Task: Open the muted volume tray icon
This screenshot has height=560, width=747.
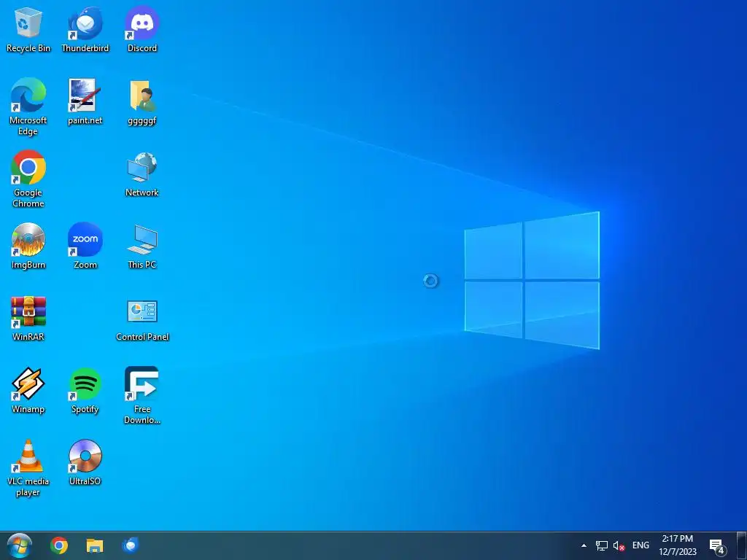Action: point(619,545)
